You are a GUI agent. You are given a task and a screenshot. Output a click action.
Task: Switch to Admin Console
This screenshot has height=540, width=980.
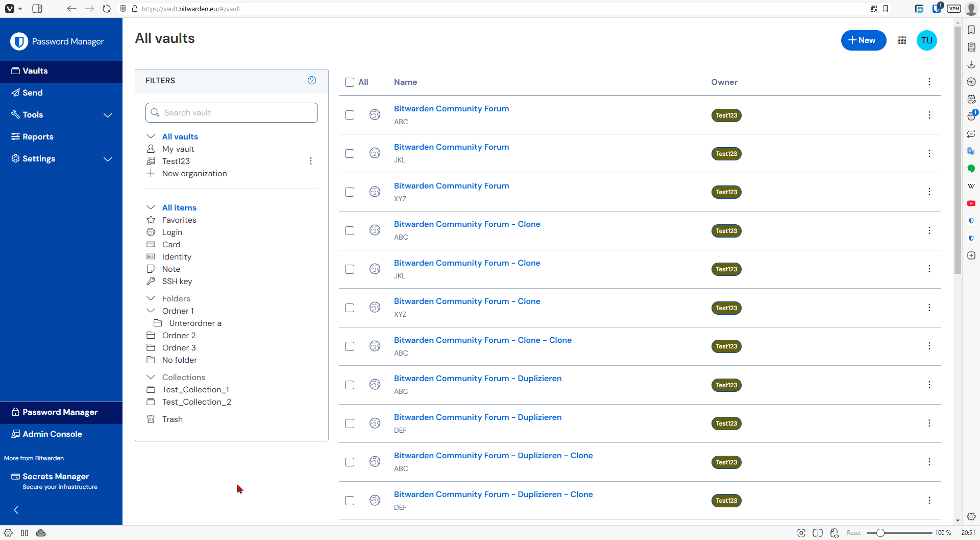pyautogui.click(x=61, y=434)
